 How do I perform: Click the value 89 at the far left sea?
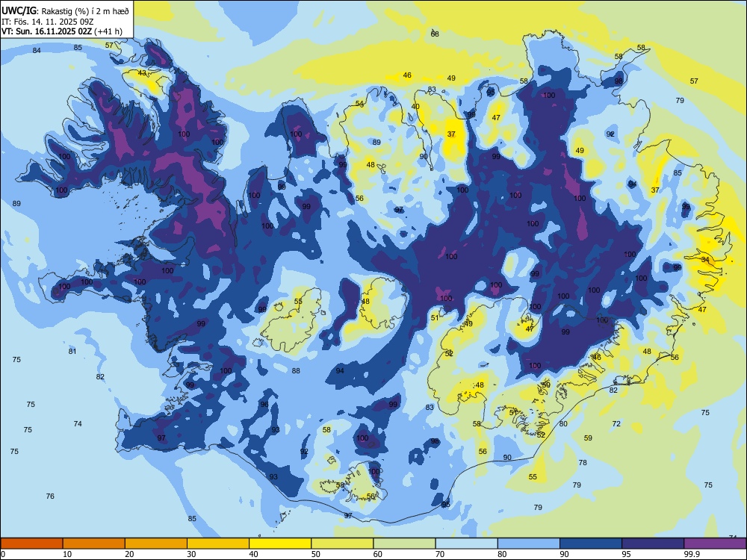pyautogui.click(x=16, y=204)
